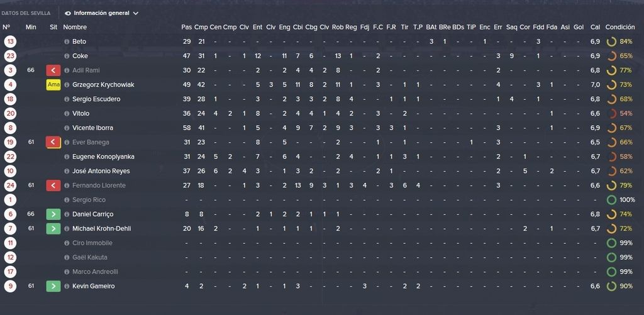The image size is (644, 315).
Task: Click the number 13 shirt badge
Action: [x=10, y=41]
